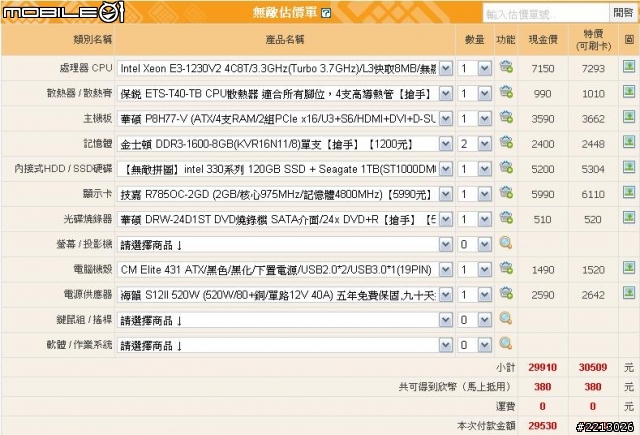Click the 電源供應器 category label
Screen dimensions: 640x435
[88, 294]
